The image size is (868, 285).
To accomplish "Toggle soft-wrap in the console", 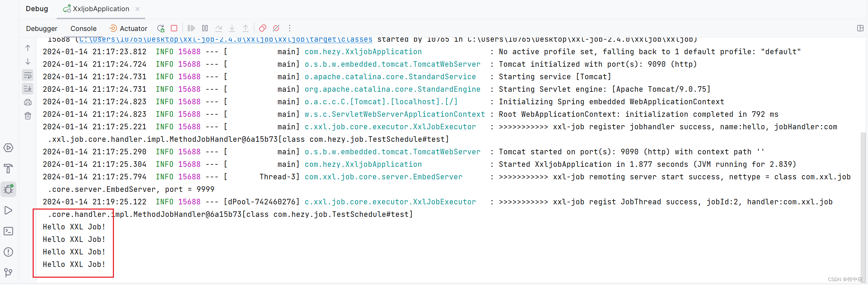I will click(x=28, y=75).
